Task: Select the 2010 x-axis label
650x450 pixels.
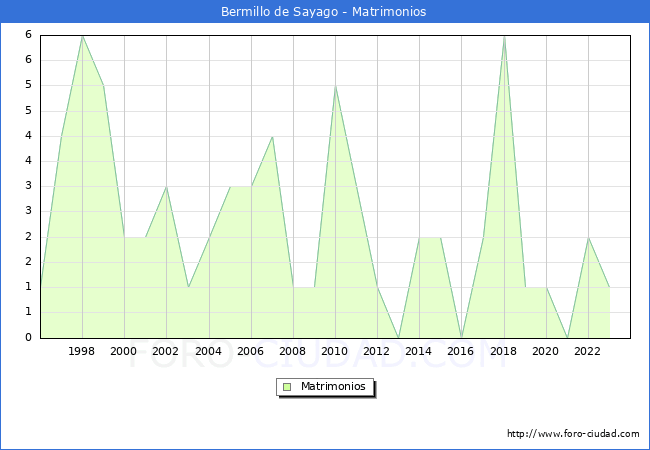Action: click(x=335, y=351)
